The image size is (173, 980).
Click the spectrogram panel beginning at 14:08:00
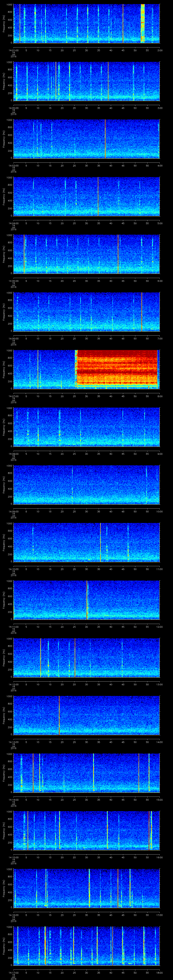coord(87,427)
